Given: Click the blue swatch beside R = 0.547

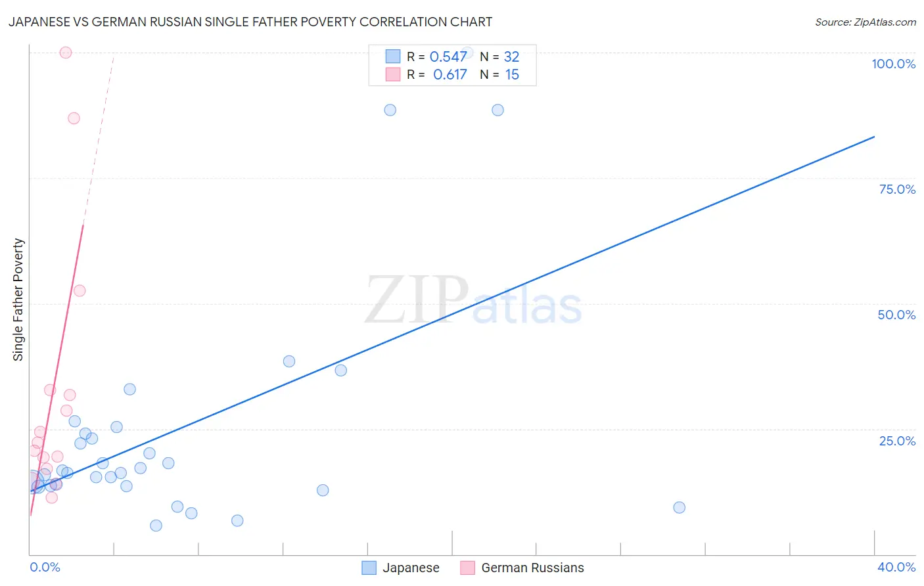Looking at the screenshot, I should click(393, 56).
